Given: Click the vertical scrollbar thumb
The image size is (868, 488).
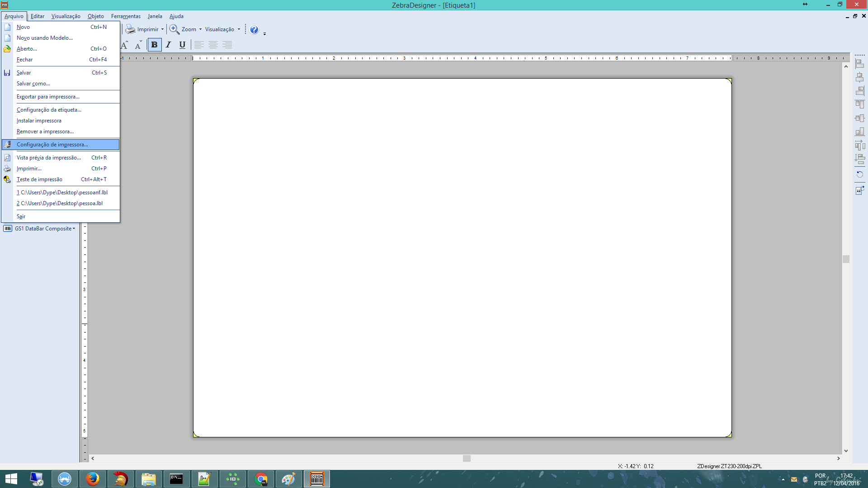Looking at the screenshot, I should click(x=846, y=259).
